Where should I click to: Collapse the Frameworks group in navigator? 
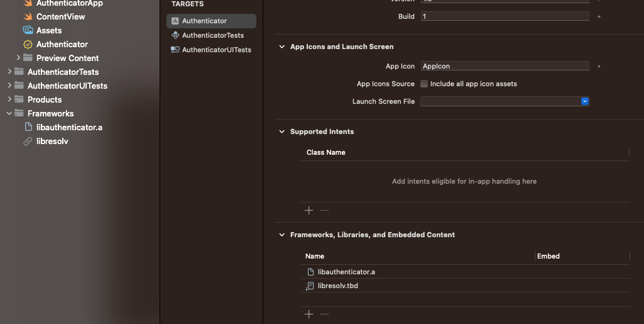click(9, 113)
